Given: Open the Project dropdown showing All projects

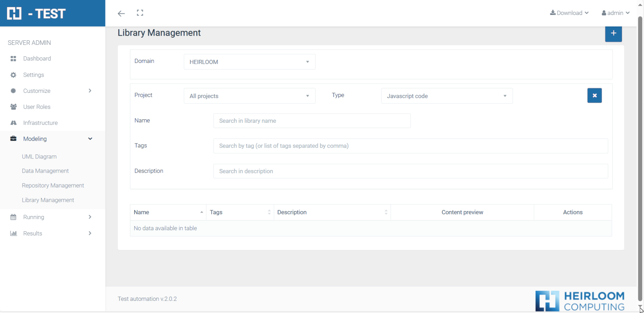Looking at the screenshot, I should coord(249,96).
